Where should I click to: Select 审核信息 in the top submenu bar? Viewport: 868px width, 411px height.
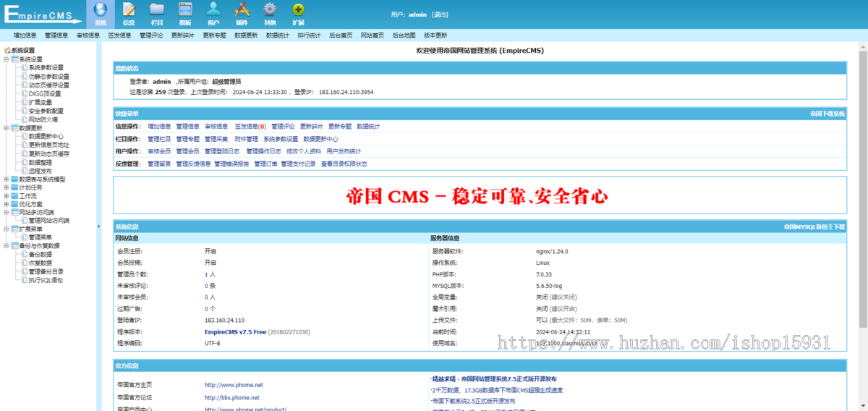pyautogui.click(x=88, y=35)
